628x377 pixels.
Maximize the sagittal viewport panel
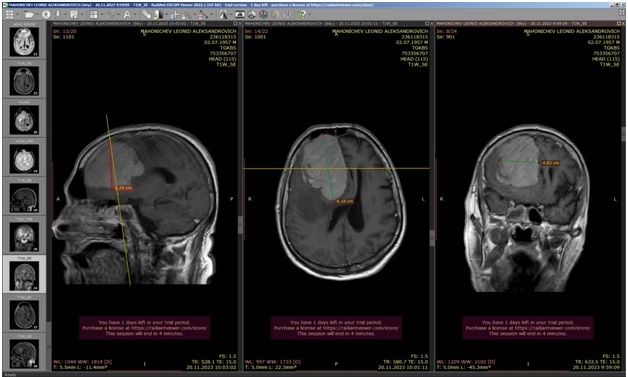click(236, 24)
